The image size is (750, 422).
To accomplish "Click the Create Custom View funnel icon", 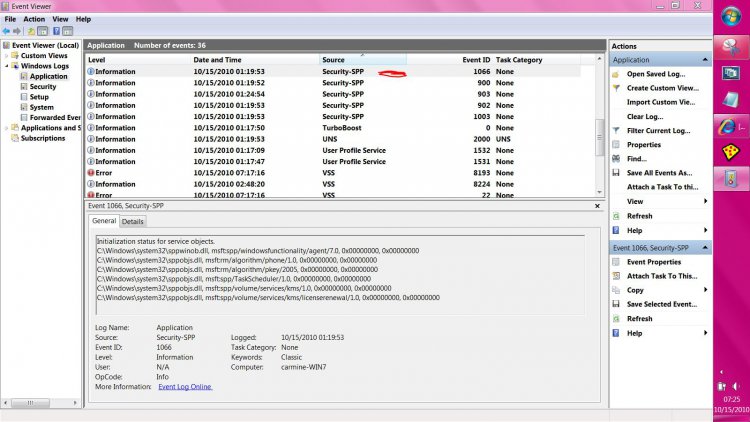I will (616, 88).
